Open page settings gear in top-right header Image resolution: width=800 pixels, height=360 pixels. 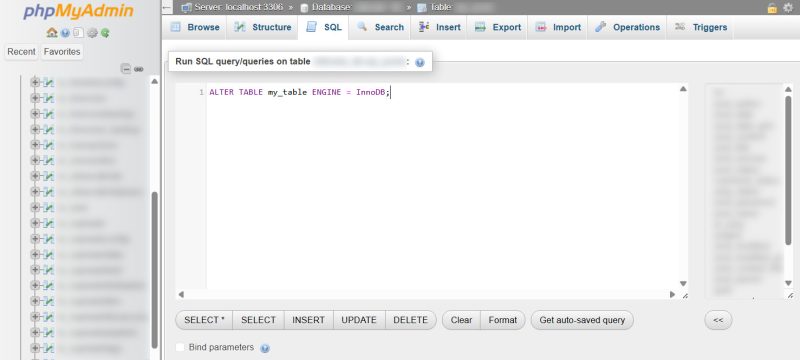tap(788, 8)
